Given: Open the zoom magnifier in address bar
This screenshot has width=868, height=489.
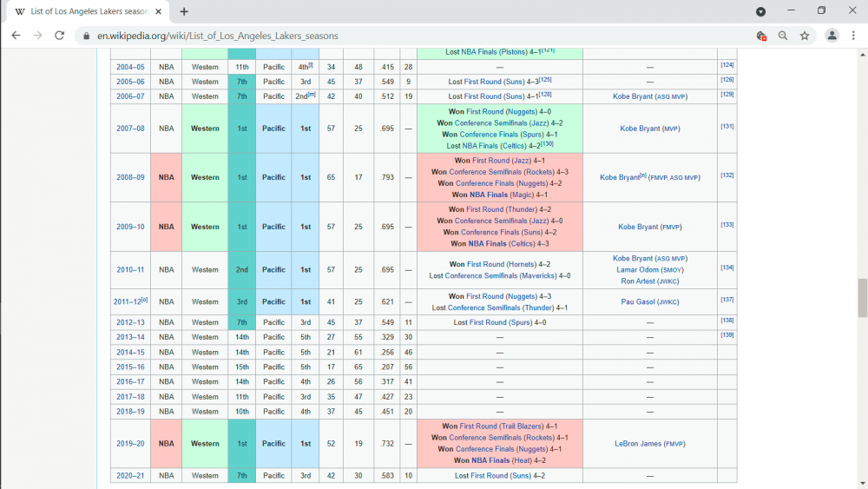Looking at the screenshot, I should pos(783,36).
